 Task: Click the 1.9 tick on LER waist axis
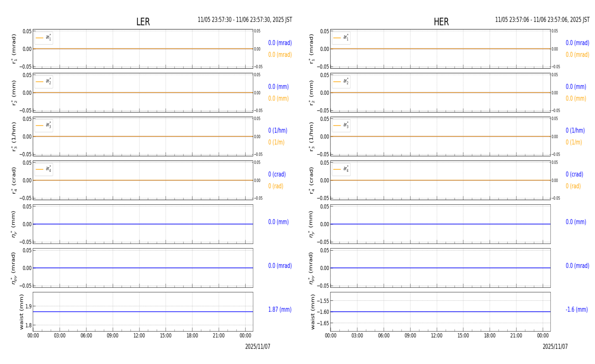tap(28, 306)
